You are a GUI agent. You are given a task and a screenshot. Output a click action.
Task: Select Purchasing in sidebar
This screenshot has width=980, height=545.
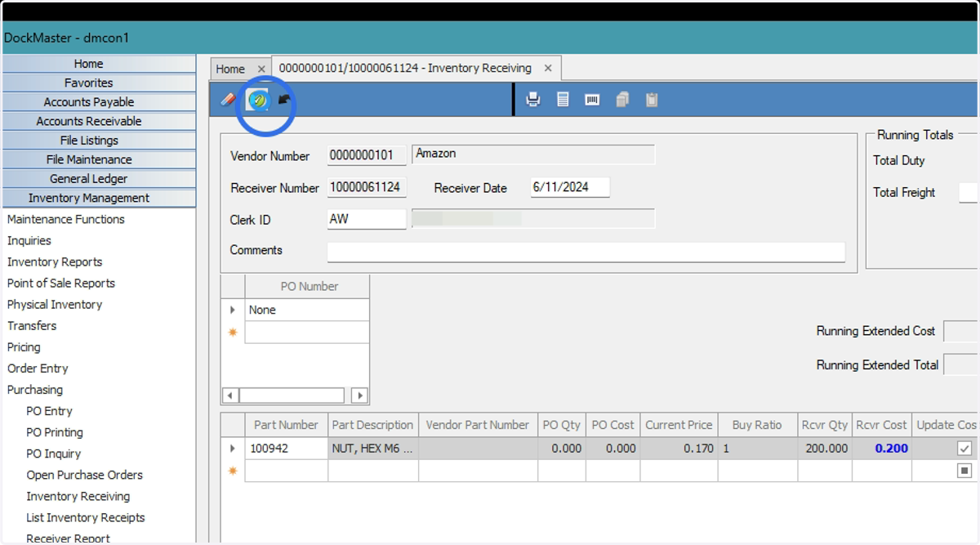click(35, 390)
